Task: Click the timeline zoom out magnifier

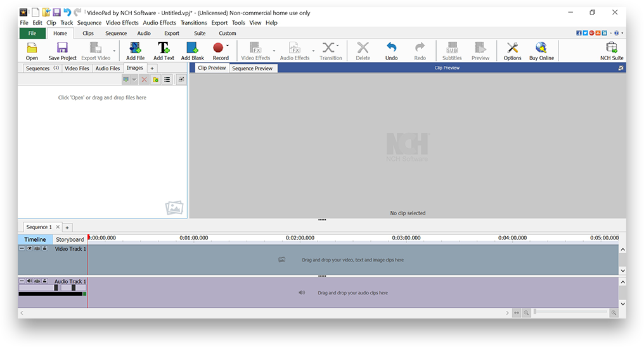Action: (x=526, y=313)
